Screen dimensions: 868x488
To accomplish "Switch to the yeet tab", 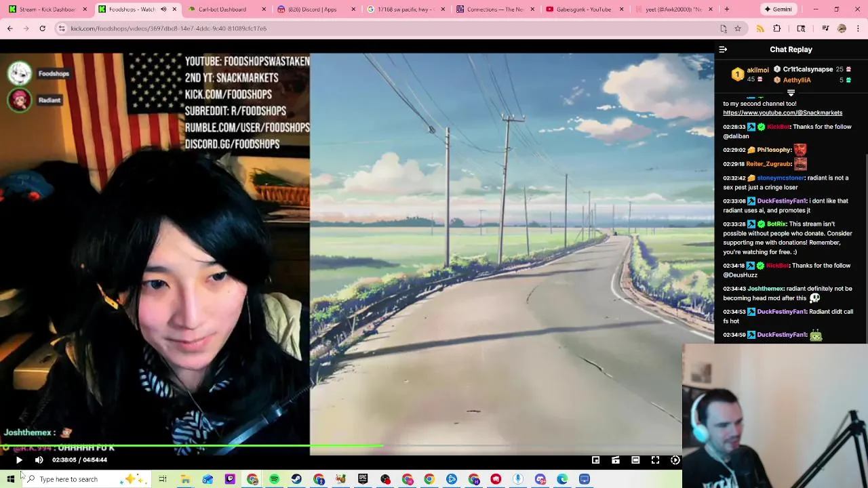I will coord(673,9).
